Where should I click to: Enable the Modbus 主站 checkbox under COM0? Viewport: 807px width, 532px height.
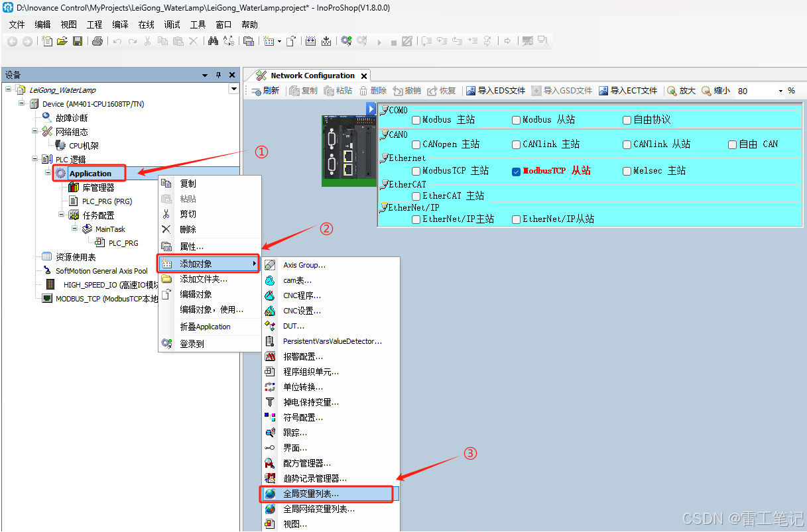click(416, 120)
